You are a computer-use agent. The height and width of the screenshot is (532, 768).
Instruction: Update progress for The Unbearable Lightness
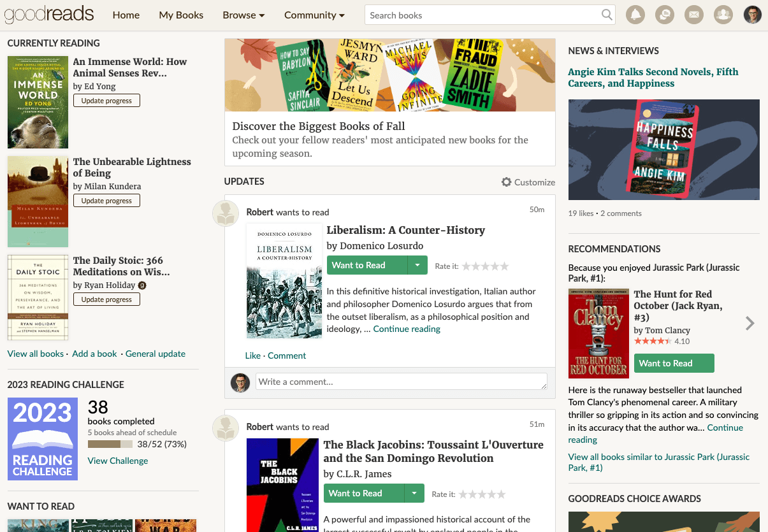coord(106,201)
